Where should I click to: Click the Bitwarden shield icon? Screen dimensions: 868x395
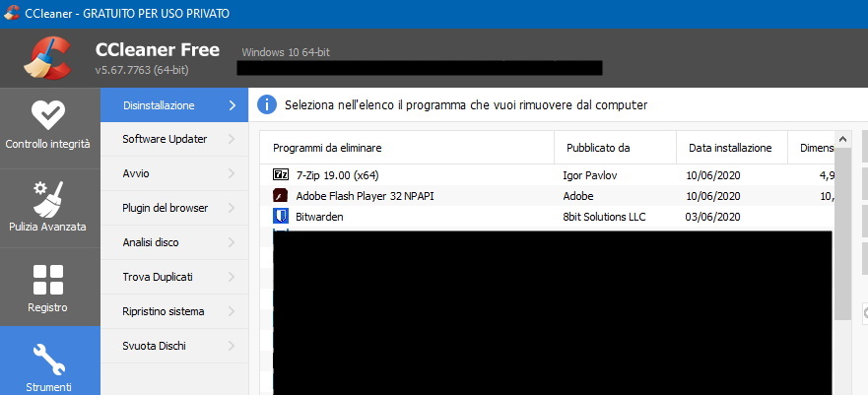(x=281, y=217)
